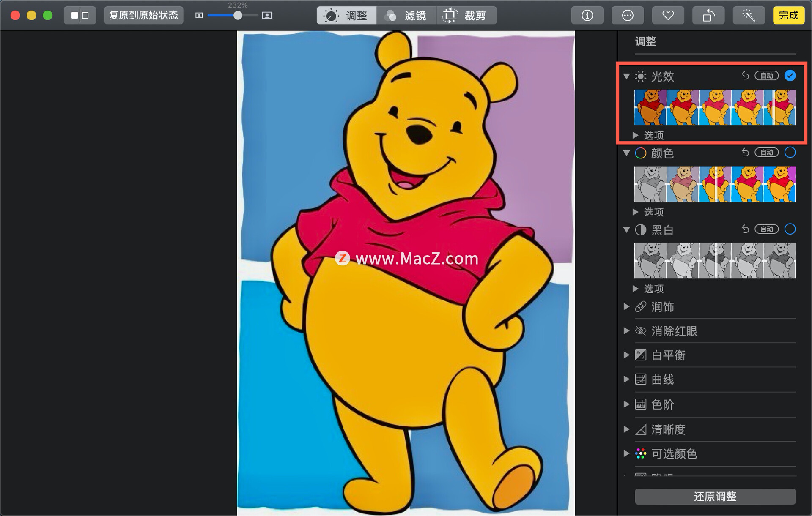Click the 颜色 thumbnail strip
This screenshot has width=812, height=516.
click(715, 184)
